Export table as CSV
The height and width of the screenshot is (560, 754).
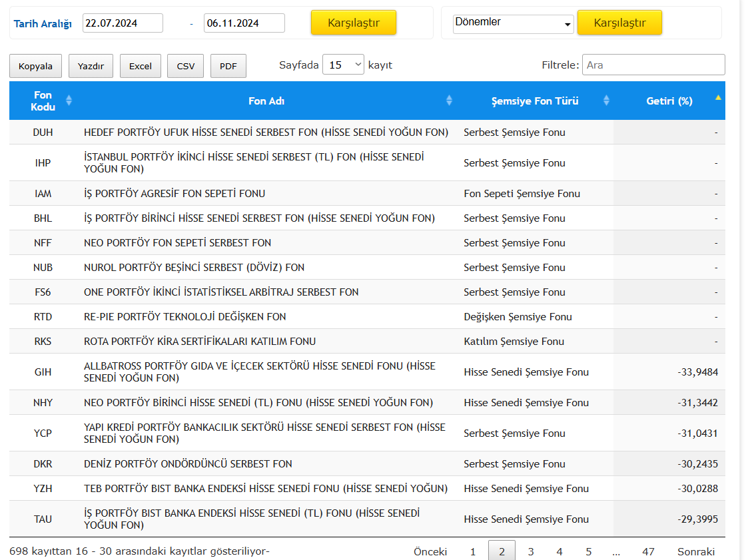coord(186,66)
